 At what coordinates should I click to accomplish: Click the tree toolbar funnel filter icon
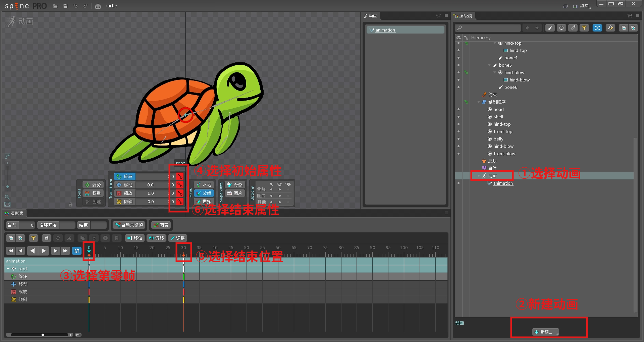[x=584, y=28]
